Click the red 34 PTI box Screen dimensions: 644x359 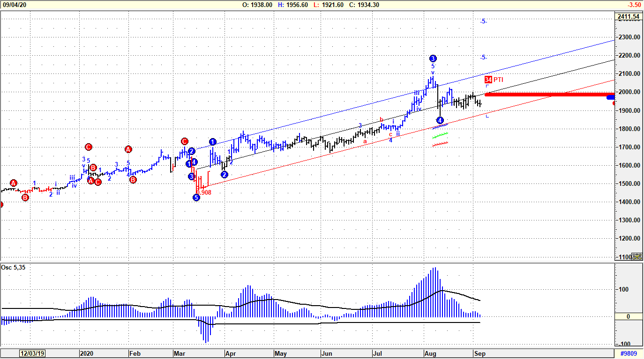(x=488, y=80)
